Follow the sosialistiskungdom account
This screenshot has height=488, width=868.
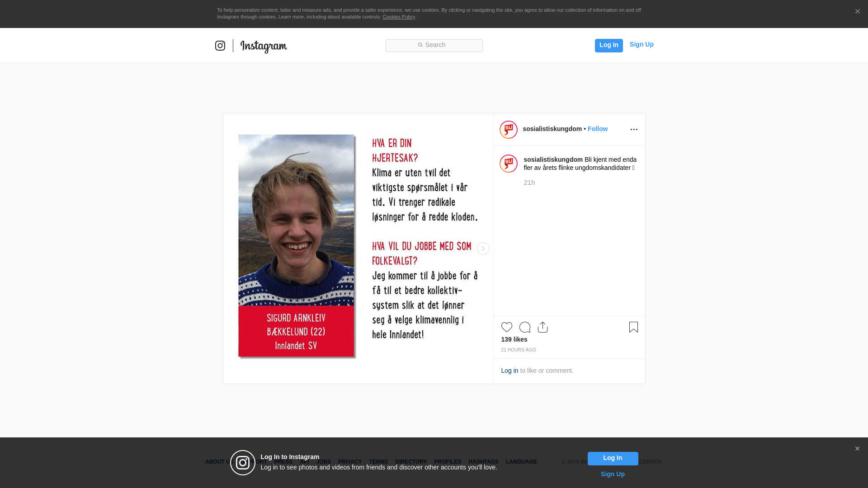click(x=598, y=129)
